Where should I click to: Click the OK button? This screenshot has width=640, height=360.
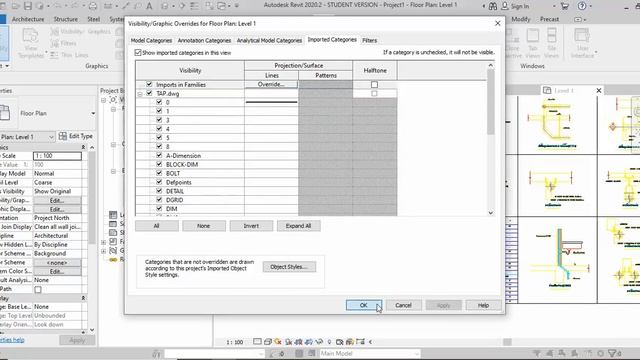pos(364,305)
